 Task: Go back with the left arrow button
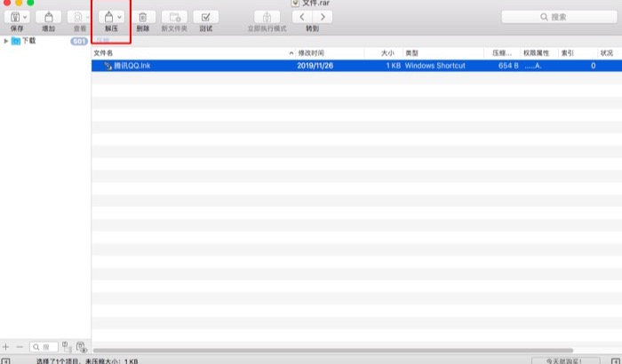(302, 17)
